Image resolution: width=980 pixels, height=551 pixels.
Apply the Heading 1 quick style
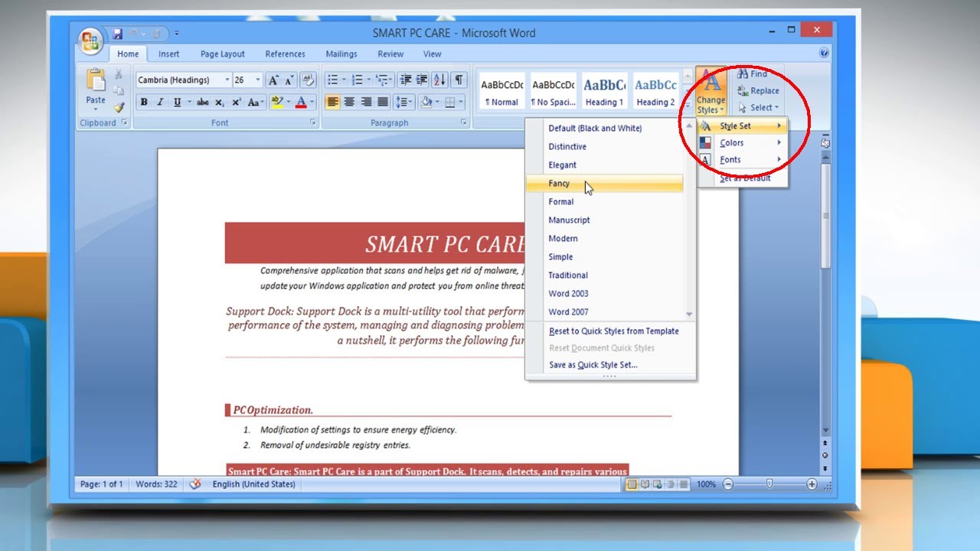pos(604,90)
